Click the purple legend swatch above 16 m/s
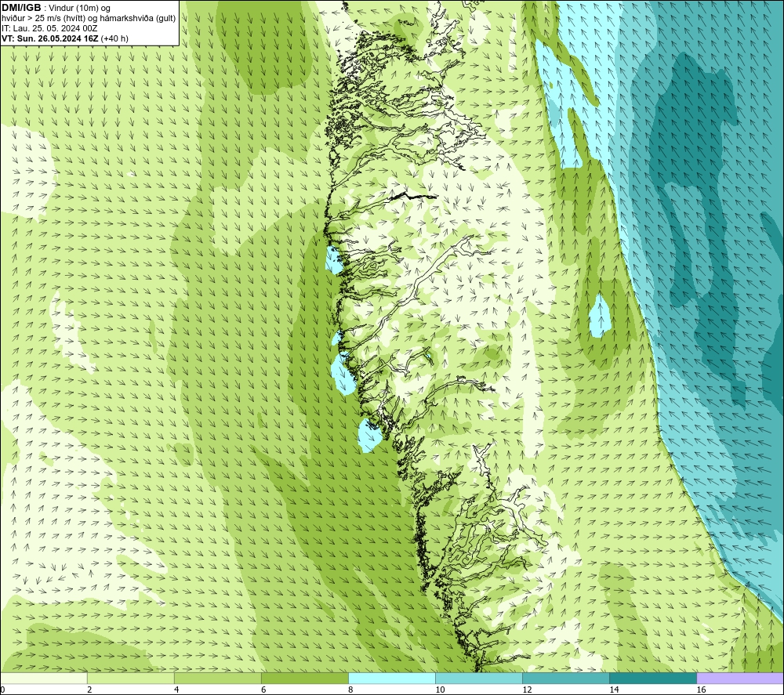The width and height of the screenshot is (784, 695). click(740, 678)
